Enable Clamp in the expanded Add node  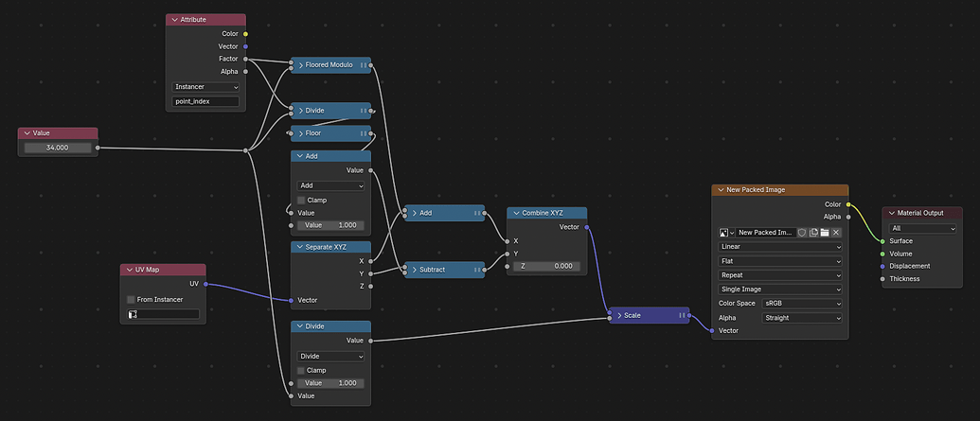pos(301,201)
